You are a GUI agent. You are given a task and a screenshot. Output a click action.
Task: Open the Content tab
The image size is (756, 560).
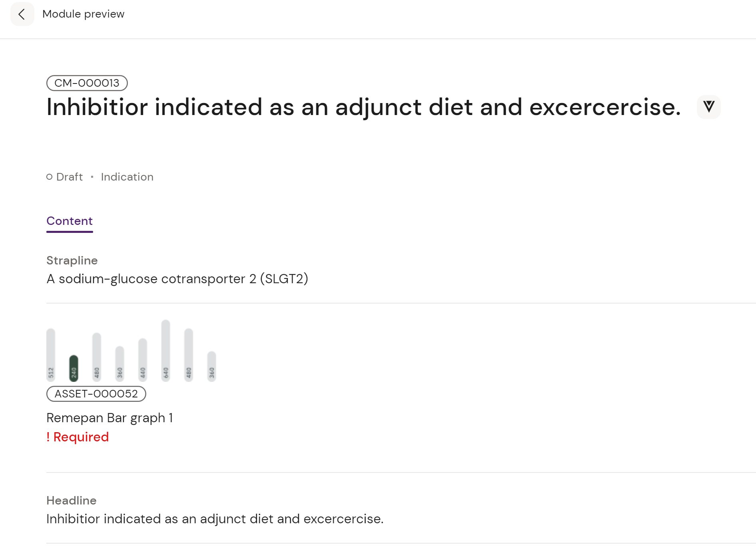pyautogui.click(x=70, y=221)
